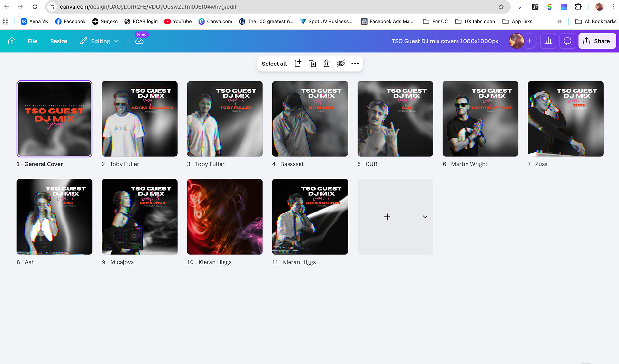619x364 pixels.
Task: Open the analytics bar chart icon
Action: [x=548, y=41]
